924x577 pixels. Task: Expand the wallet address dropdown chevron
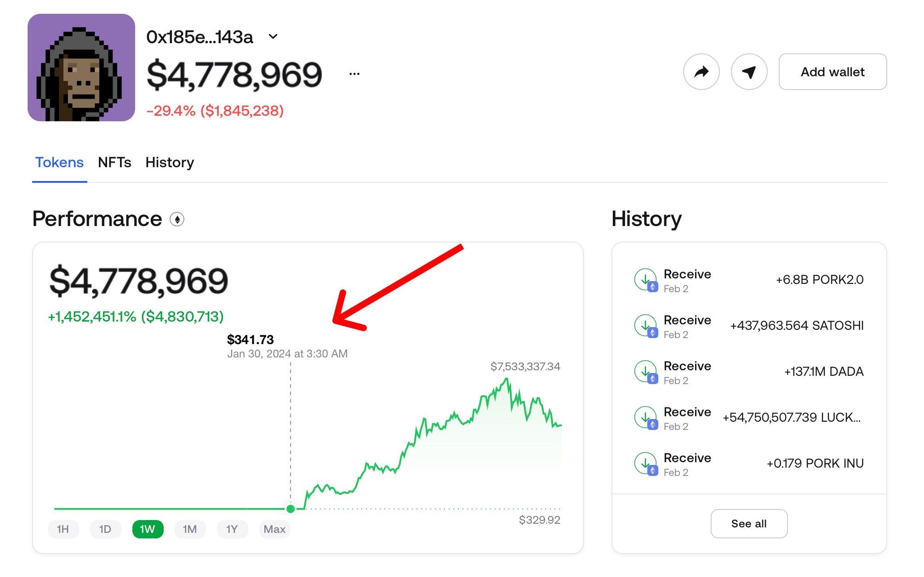(273, 37)
